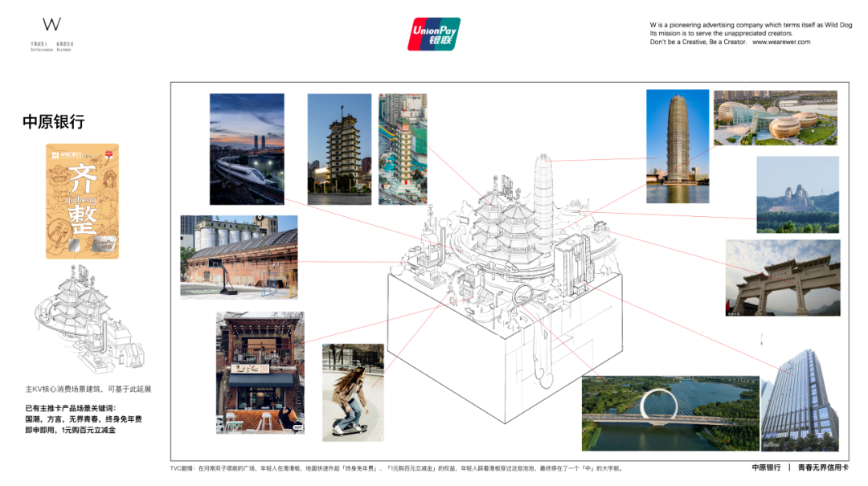
Task: Click the 'W is a pioneering advertising company' line
Action: pos(751,25)
